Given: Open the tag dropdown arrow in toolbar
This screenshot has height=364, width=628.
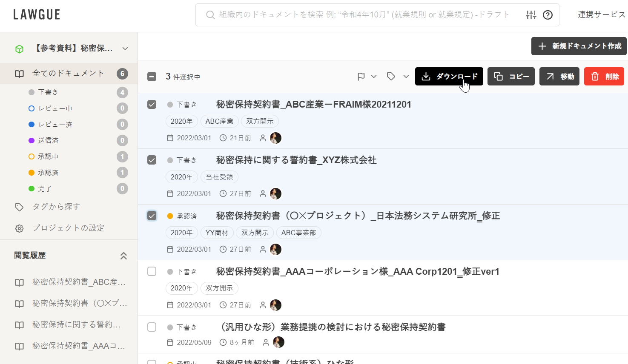Looking at the screenshot, I should [x=406, y=77].
